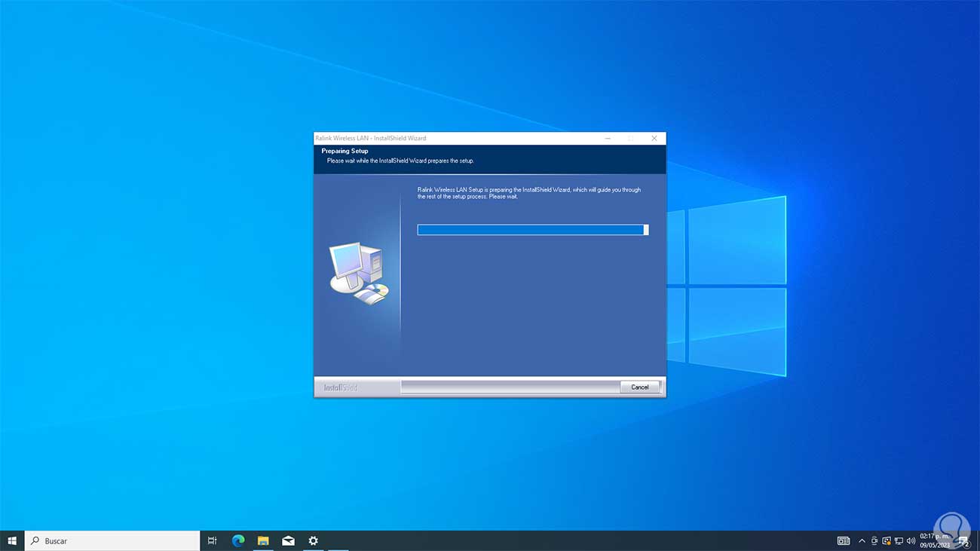The width and height of the screenshot is (980, 551).
Task: Open the Mail app from the taskbar
Action: 288,540
